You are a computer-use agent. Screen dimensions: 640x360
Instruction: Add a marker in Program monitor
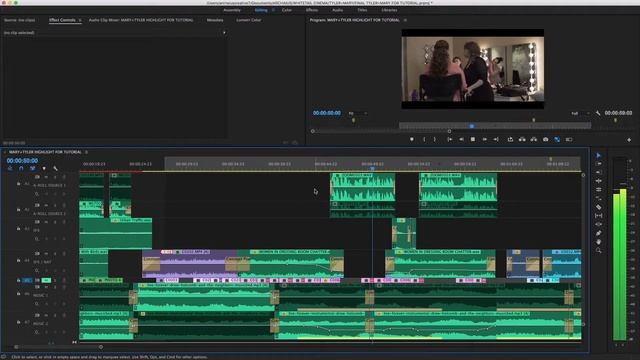(x=411, y=140)
